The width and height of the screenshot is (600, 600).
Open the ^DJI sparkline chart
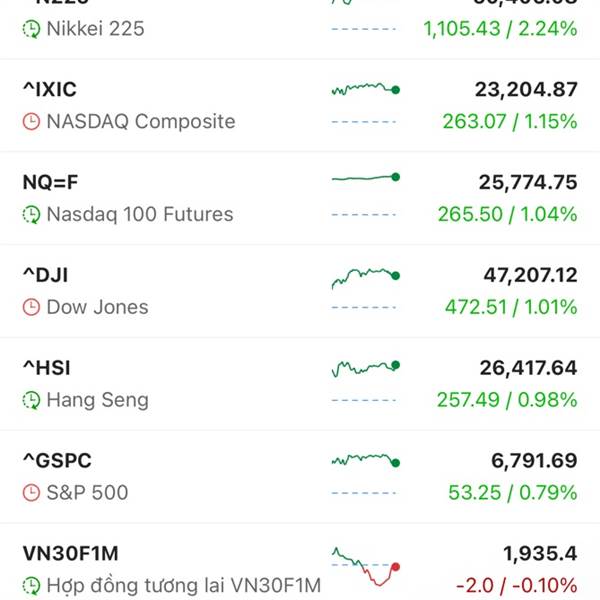(x=365, y=275)
